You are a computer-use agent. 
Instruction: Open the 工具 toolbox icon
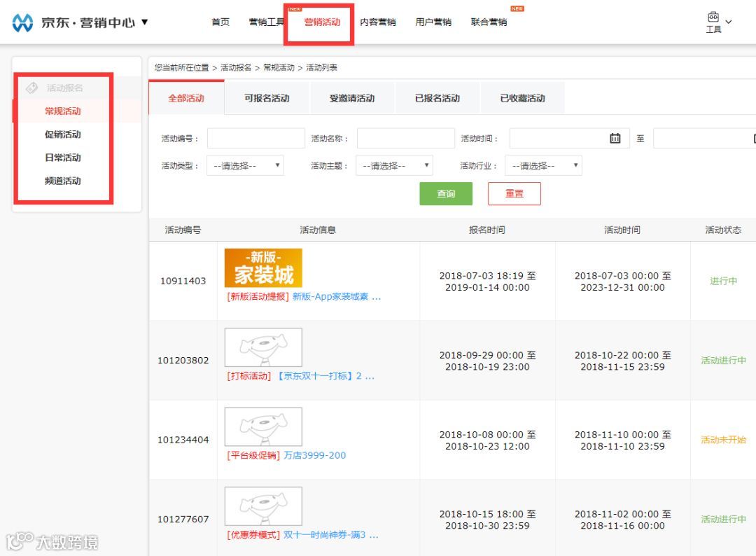click(x=713, y=18)
